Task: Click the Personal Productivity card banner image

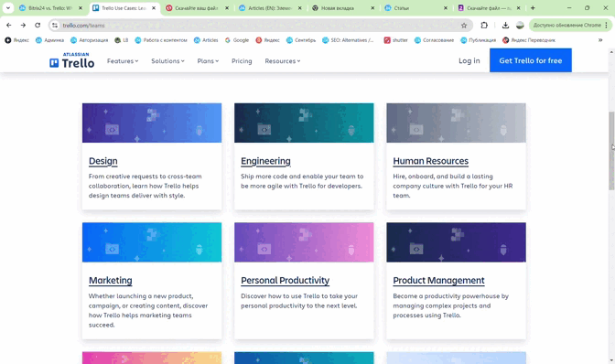Action: tap(304, 242)
